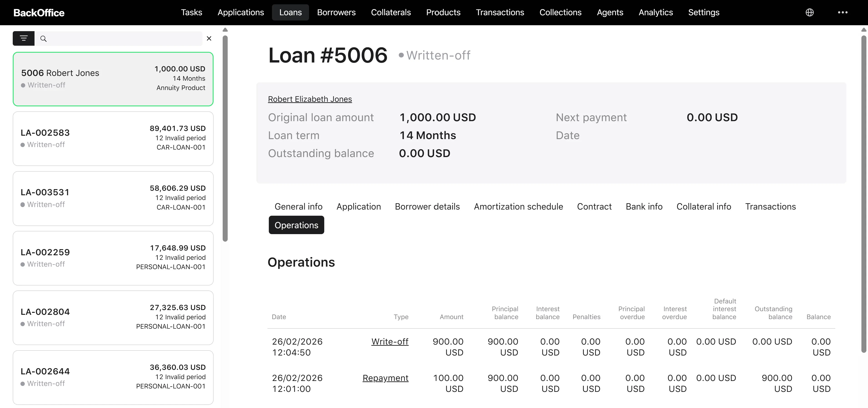
Task: Open the filter icon button
Action: (x=24, y=38)
